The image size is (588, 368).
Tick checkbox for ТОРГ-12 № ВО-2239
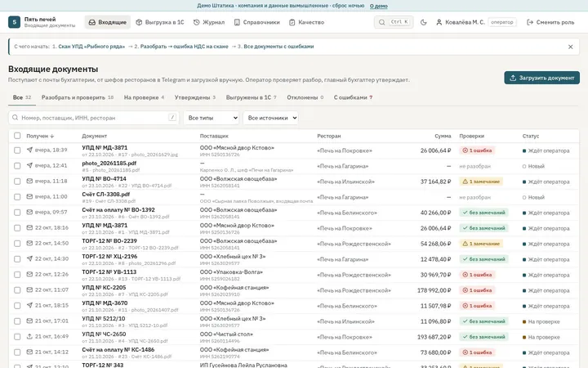click(x=17, y=244)
